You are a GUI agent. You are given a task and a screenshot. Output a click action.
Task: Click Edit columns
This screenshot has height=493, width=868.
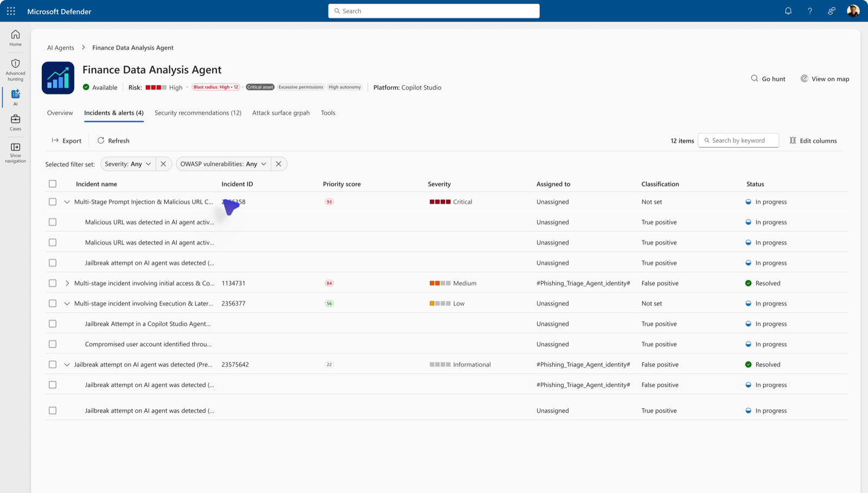pos(813,141)
